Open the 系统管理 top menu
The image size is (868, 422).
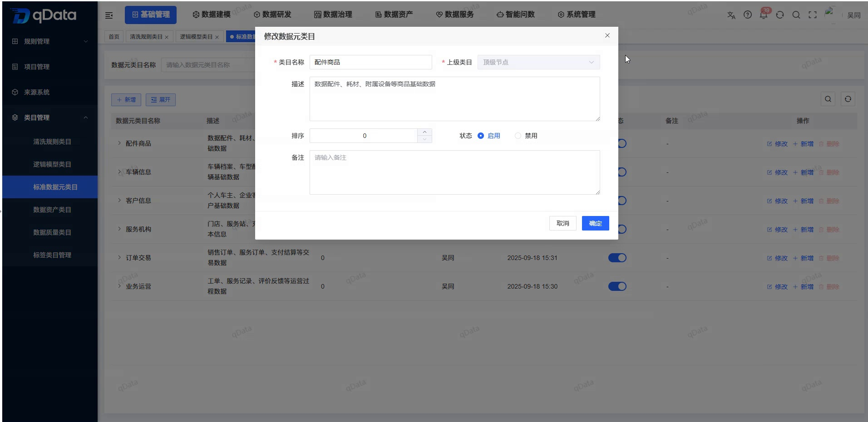pyautogui.click(x=577, y=15)
